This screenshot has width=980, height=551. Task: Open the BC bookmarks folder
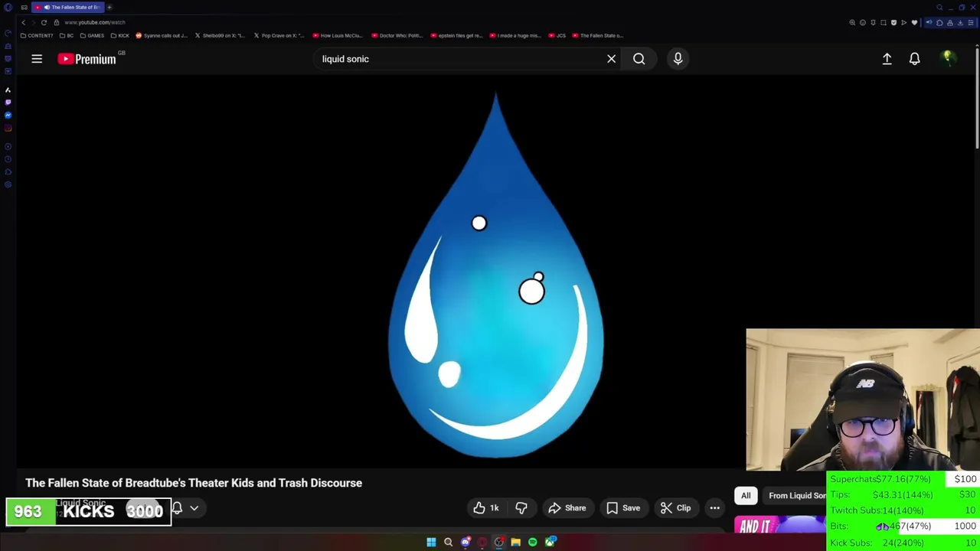click(x=67, y=35)
